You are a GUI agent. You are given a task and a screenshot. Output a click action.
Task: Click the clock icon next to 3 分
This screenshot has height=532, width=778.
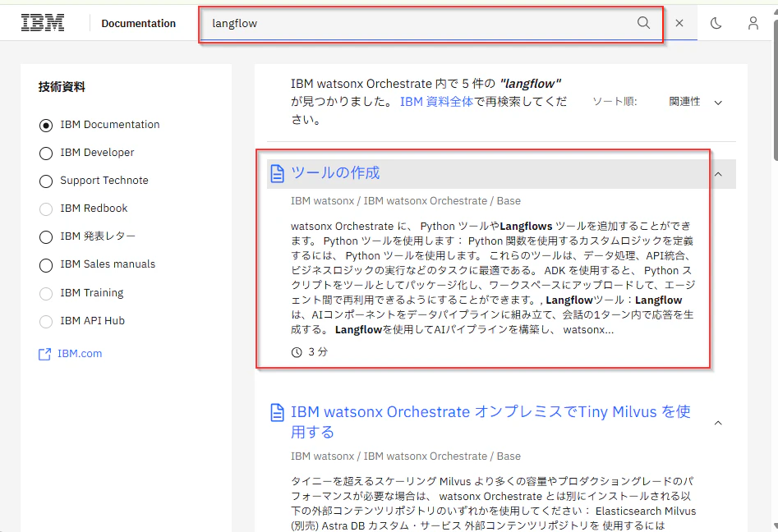(297, 352)
